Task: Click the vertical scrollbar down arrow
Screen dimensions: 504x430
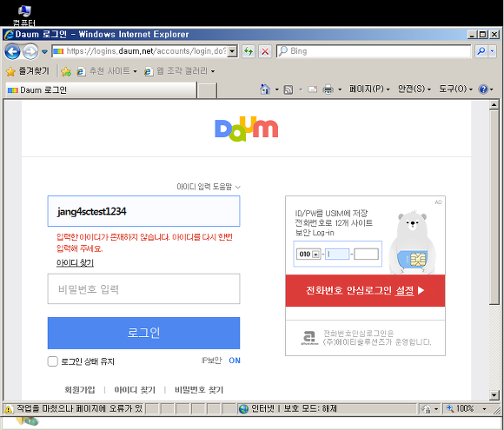Action: 494,395
